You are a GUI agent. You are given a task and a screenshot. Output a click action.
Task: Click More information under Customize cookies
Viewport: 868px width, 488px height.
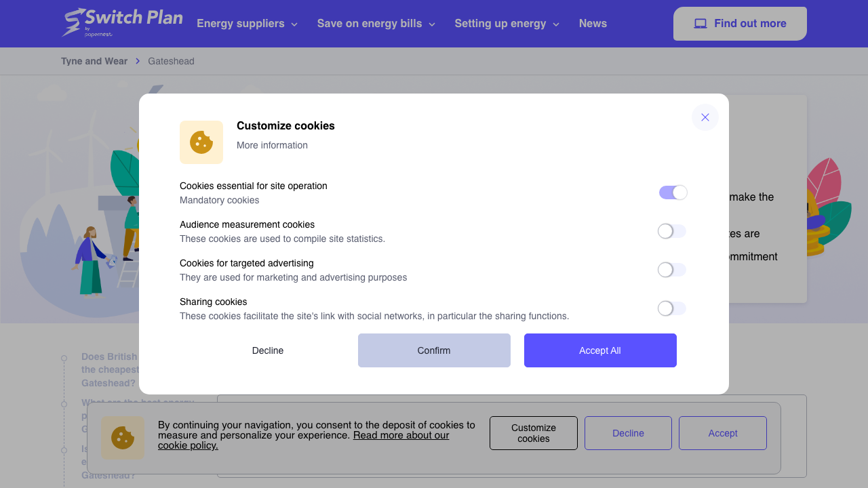click(272, 145)
